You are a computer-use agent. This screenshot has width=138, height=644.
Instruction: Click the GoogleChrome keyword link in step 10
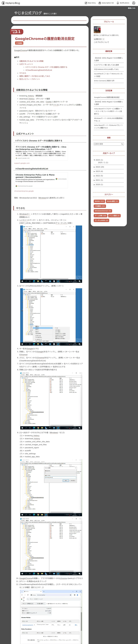pos(26,578)
